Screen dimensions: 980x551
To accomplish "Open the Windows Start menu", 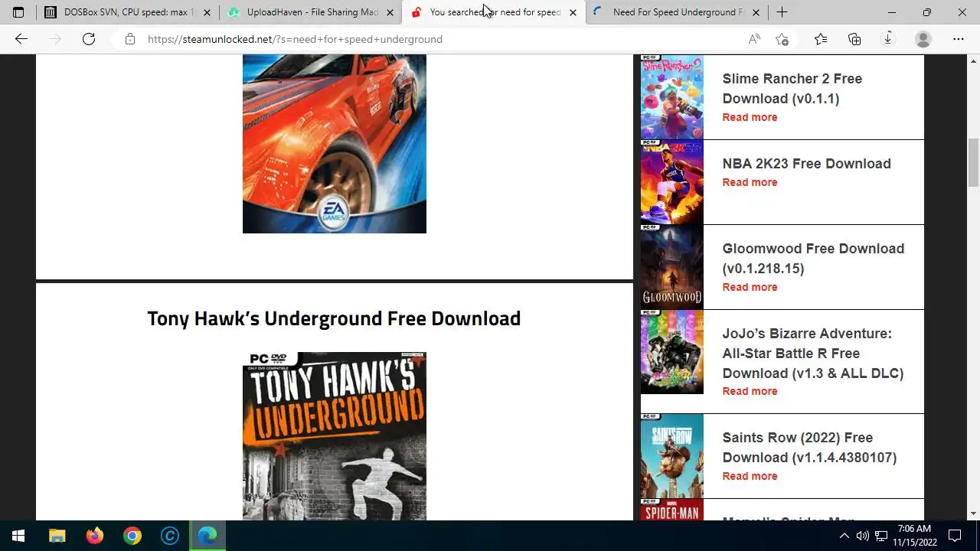I will 18,536.
